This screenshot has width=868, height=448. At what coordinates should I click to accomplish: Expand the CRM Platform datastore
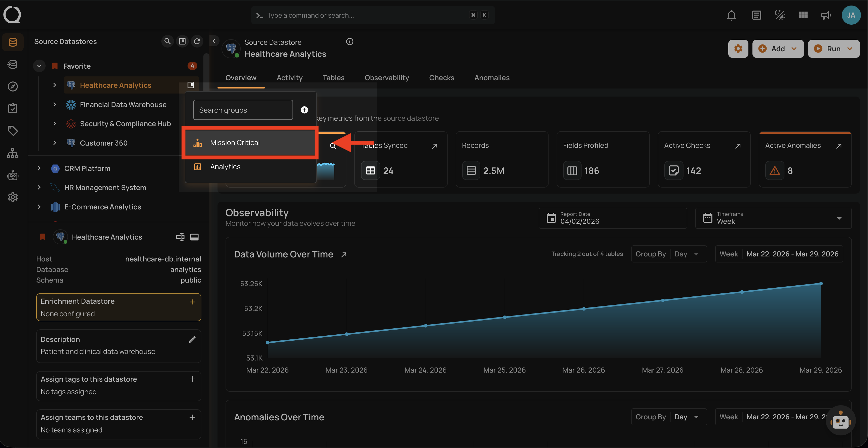[x=39, y=168]
